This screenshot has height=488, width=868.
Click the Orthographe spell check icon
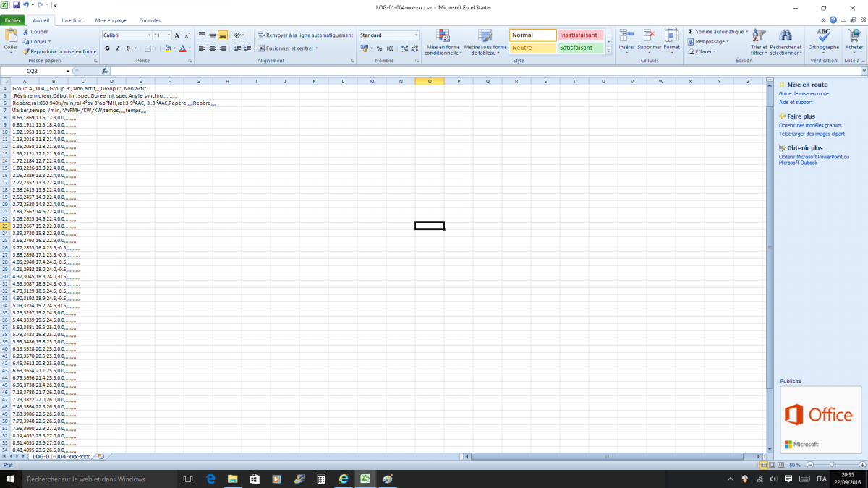[823, 38]
